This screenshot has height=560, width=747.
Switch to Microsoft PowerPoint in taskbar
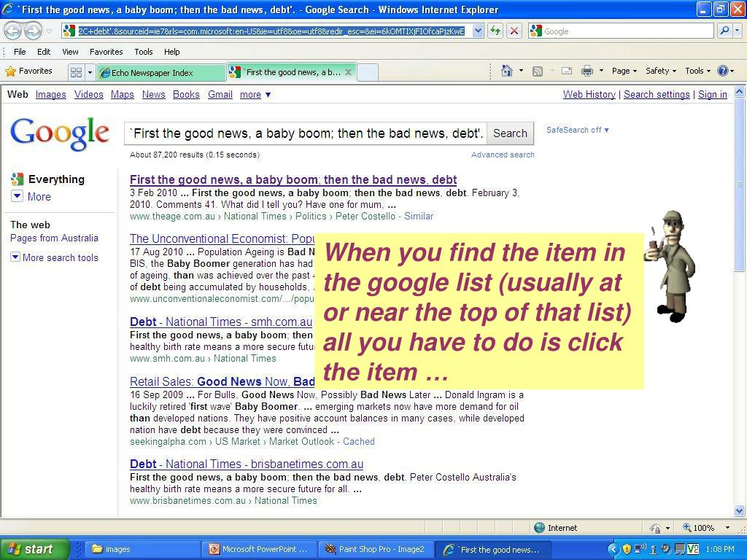click(x=259, y=549)
